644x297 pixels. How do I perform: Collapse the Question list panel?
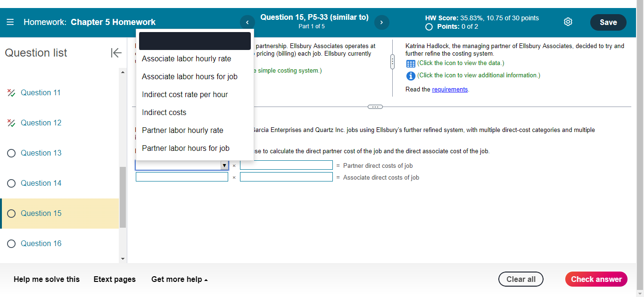point(116,53)
